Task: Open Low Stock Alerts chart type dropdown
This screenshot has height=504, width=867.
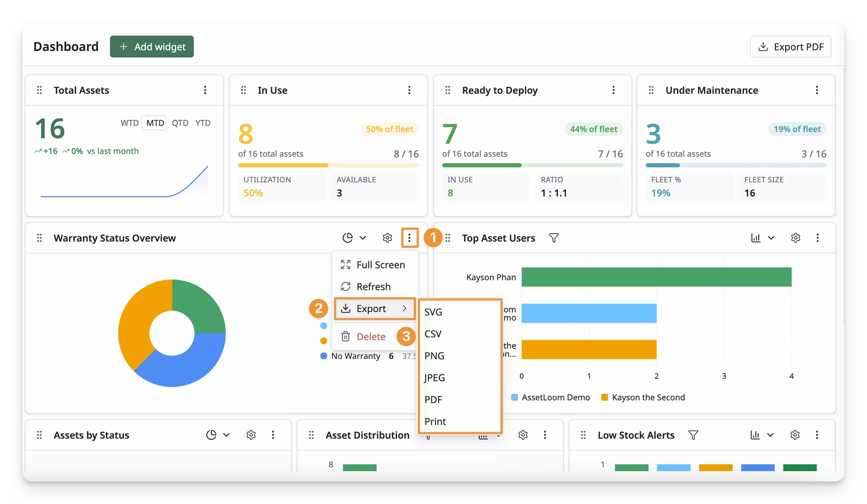Action: pos(762,435)
